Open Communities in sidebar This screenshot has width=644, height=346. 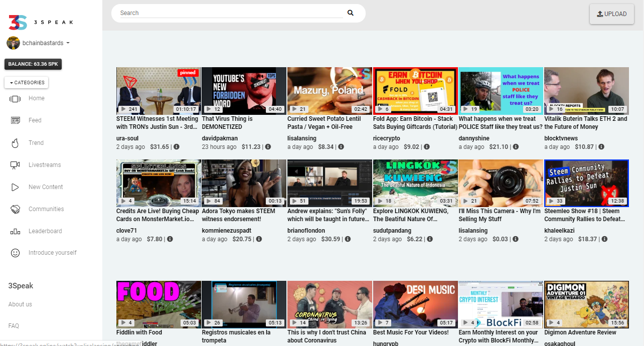(x=46, y=209)
